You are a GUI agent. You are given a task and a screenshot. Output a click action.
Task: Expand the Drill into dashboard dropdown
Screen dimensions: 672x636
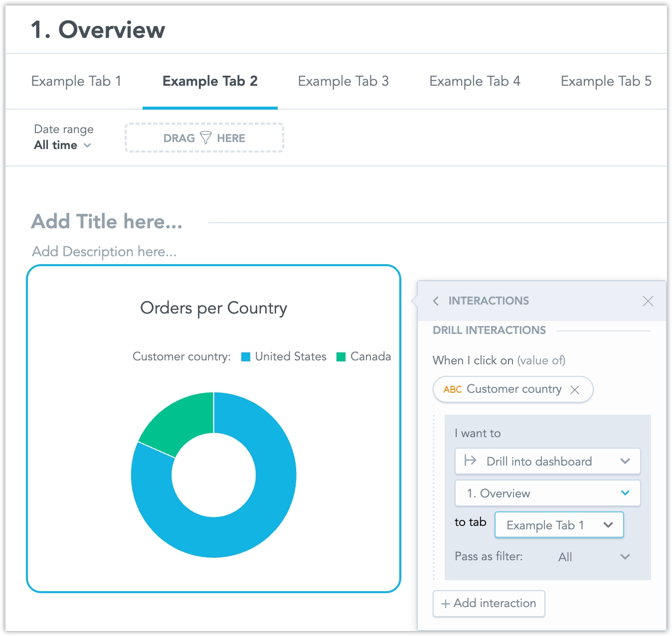coord(625,462)
